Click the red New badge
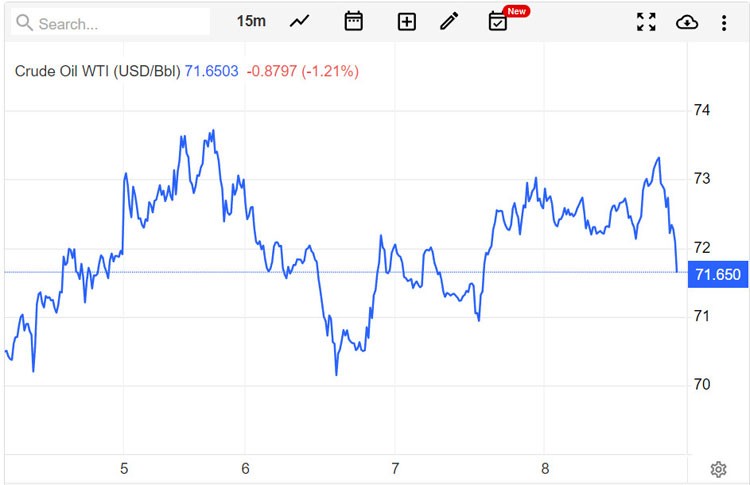This screenshot has width=750, height=485. pos(516,11)
